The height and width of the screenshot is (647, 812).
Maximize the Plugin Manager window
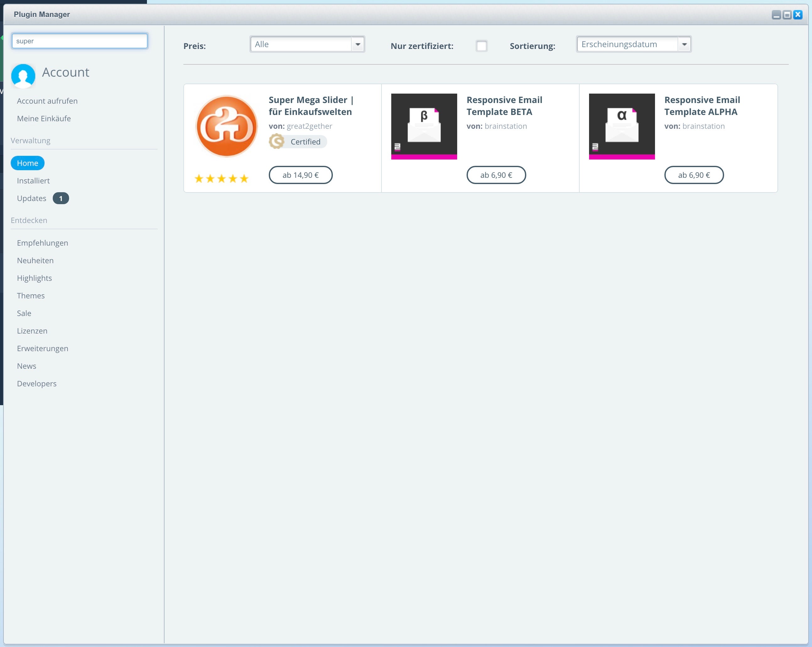[x=787, y=15]
